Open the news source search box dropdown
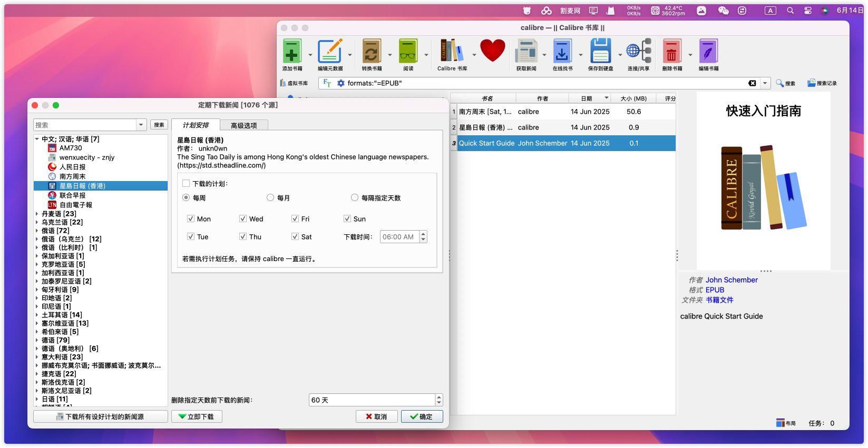The height and width of the screenshot is (448, 868). click(141, 125)
